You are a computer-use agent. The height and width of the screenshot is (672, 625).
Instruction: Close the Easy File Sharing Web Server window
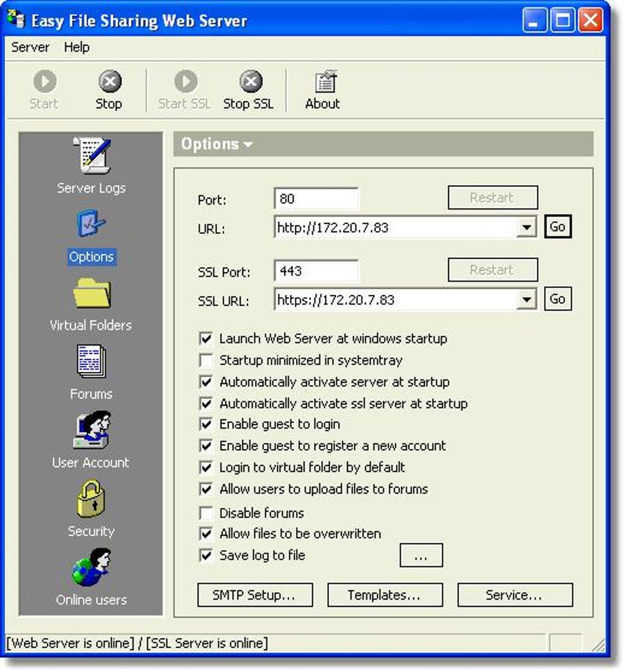590,20
